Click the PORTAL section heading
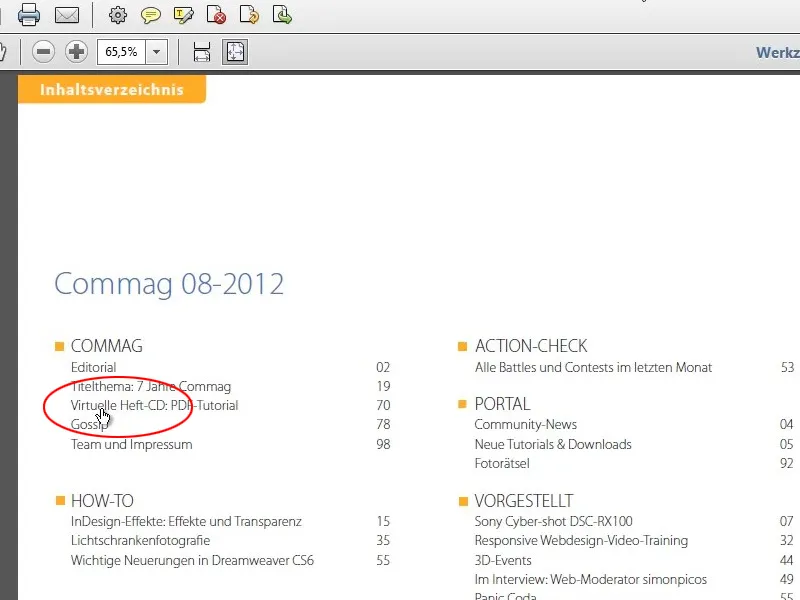This screenshot has height=600, width=800. [503, 404]
